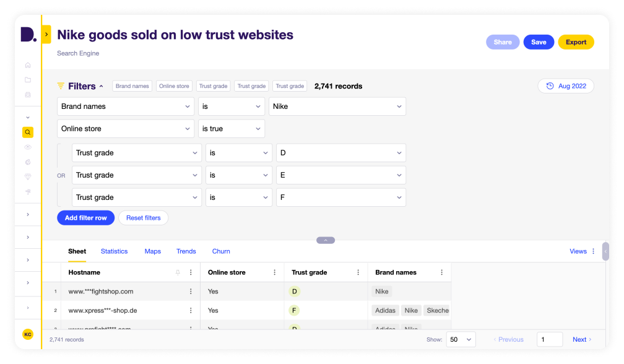624x364 pixels.
Task: Go to the Previous page
Action: pos(509,339)
